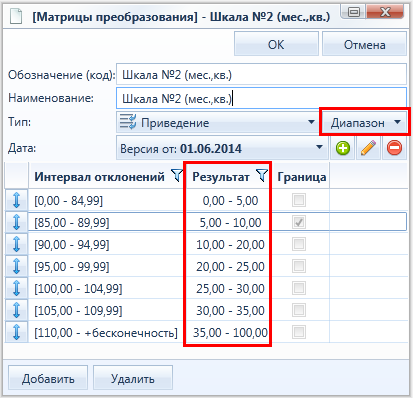The height and width of the screenshot is (398, 413).
Task: Click result cell 10,00 - 20,00
Action: click(230, 244)
